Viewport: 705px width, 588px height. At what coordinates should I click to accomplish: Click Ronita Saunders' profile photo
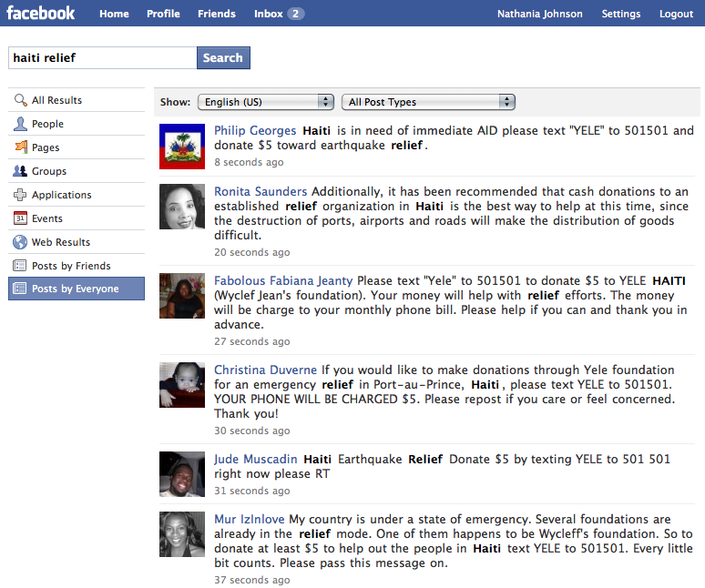coord(182,207)
